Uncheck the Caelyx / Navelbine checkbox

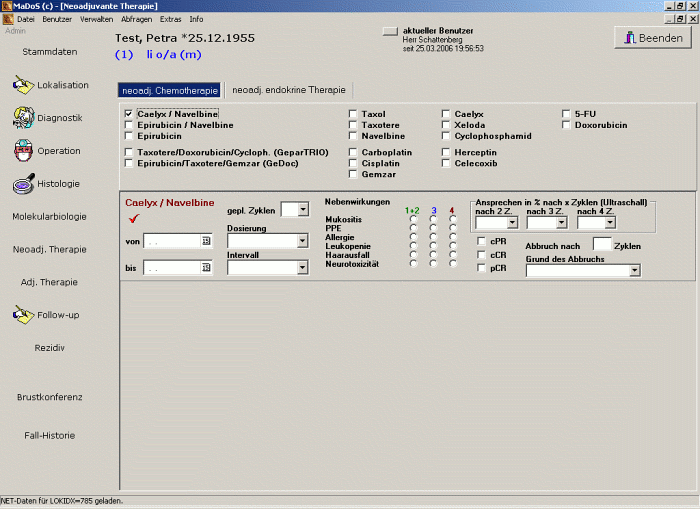click(x=129, y=114)
